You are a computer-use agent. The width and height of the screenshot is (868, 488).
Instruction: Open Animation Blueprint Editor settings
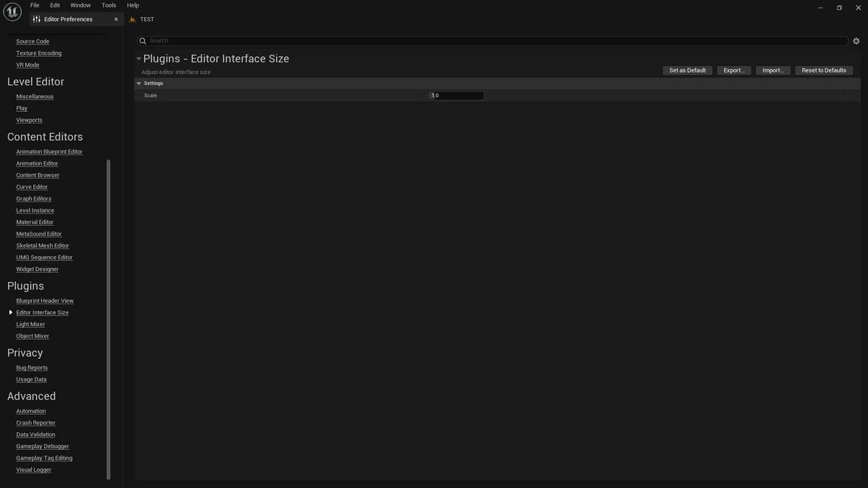pyautogui.click(x=50, y=152)
